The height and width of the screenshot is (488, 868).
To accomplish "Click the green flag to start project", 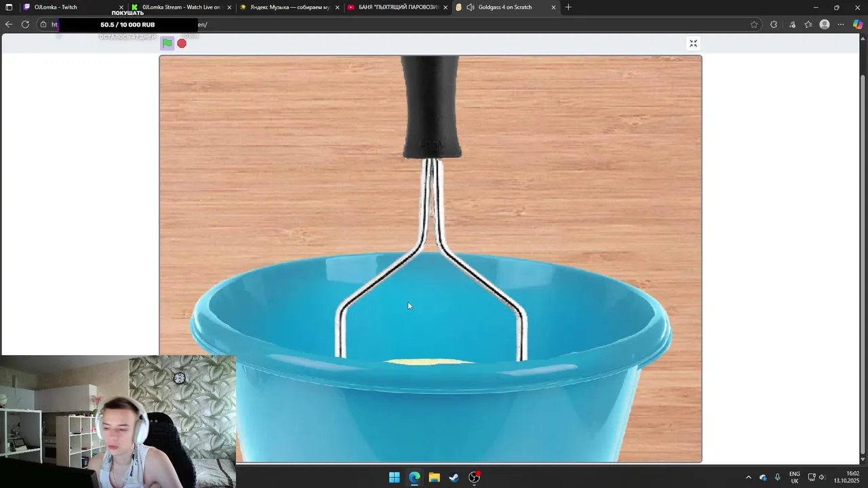I will coord(167,43).
